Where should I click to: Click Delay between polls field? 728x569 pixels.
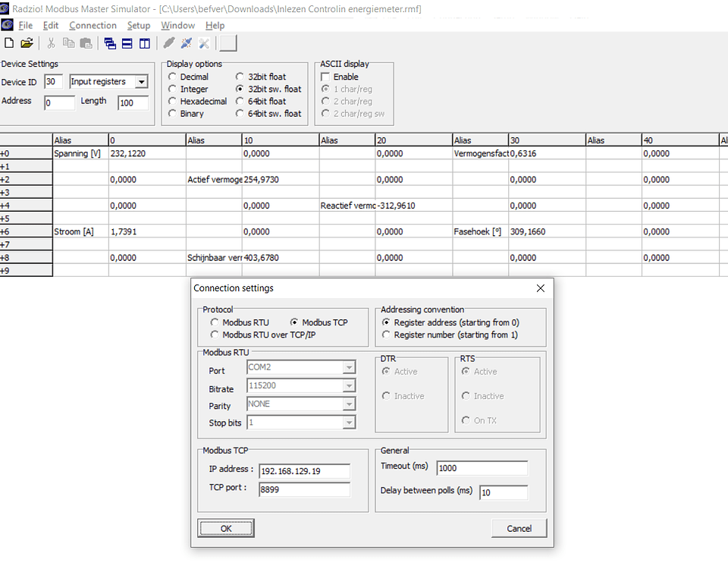click(x=504, y=492)
